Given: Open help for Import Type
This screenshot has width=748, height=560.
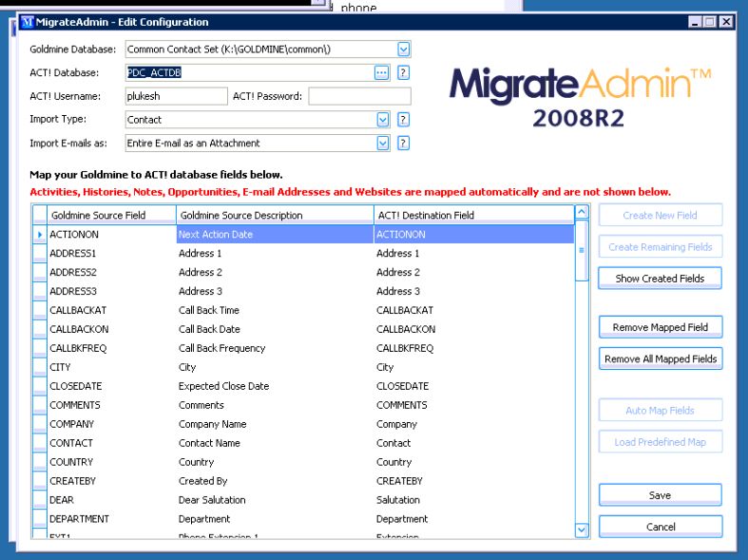Looking at the screenshot, I should coord(404,119).
